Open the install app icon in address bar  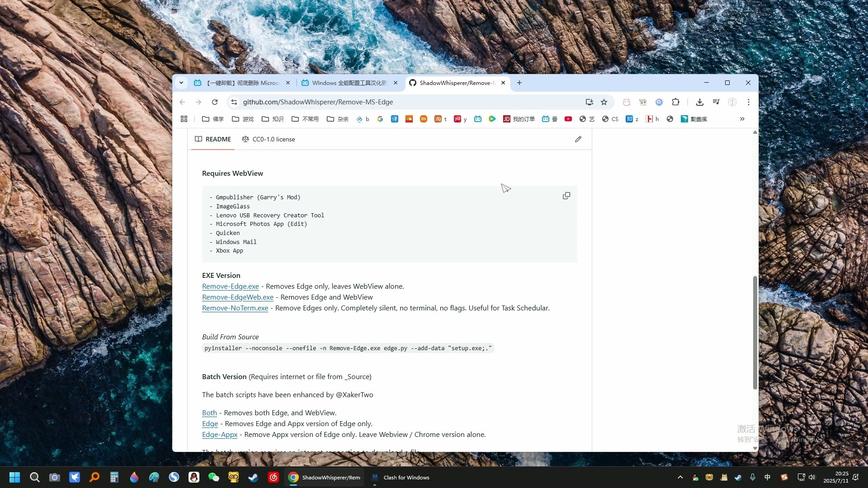tap(589, 102)
